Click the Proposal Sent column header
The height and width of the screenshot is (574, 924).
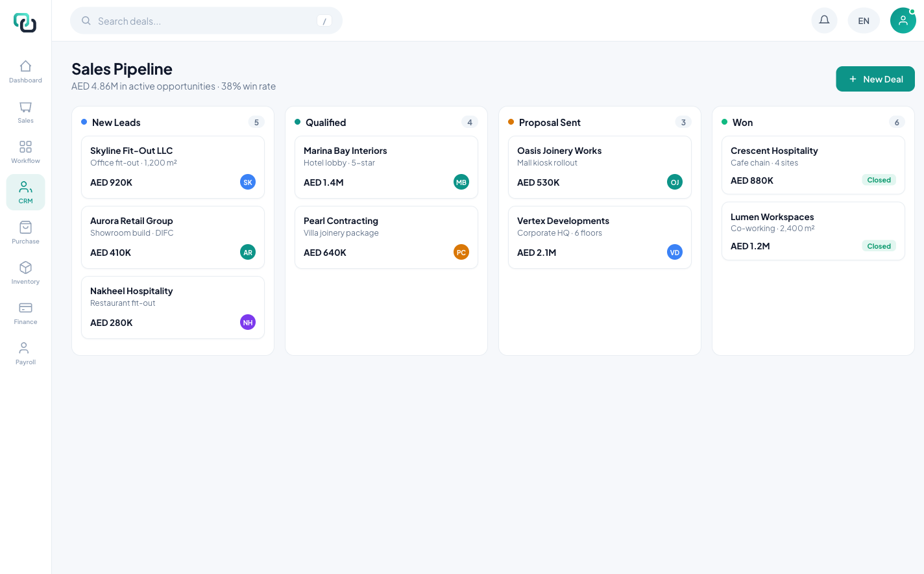coord(550,123)
